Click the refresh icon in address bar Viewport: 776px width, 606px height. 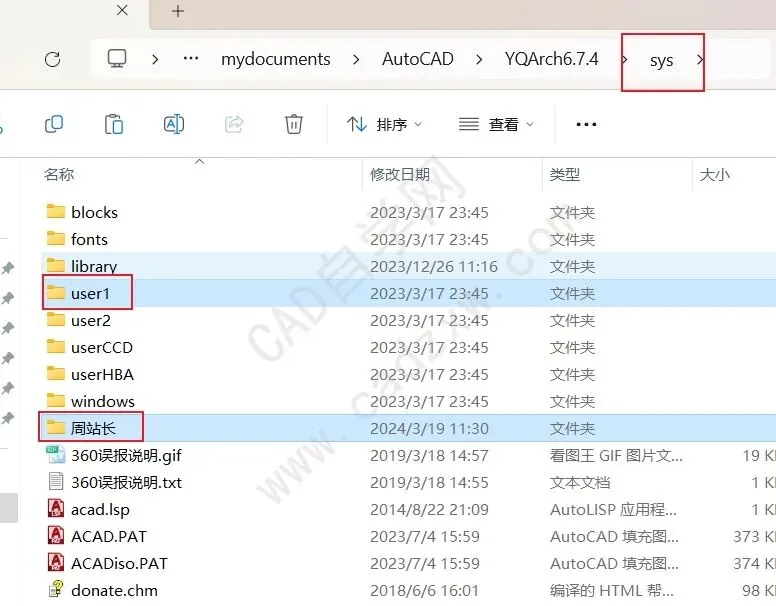[52, 59]
